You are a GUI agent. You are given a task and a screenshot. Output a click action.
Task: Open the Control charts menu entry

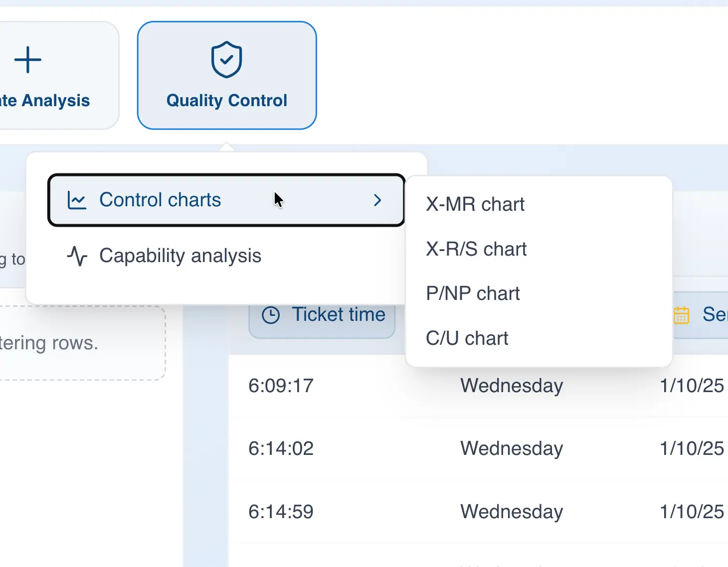160,200
